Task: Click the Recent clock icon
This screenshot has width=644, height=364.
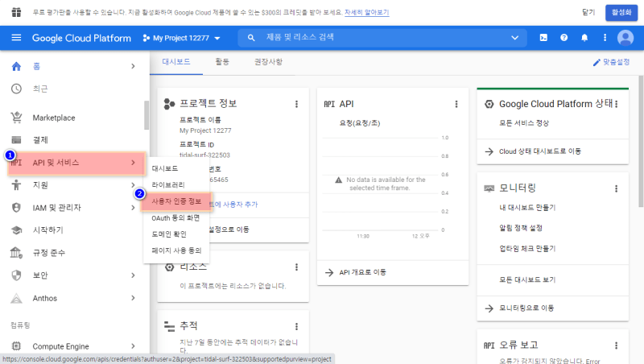Action: [x=16, y=89]
